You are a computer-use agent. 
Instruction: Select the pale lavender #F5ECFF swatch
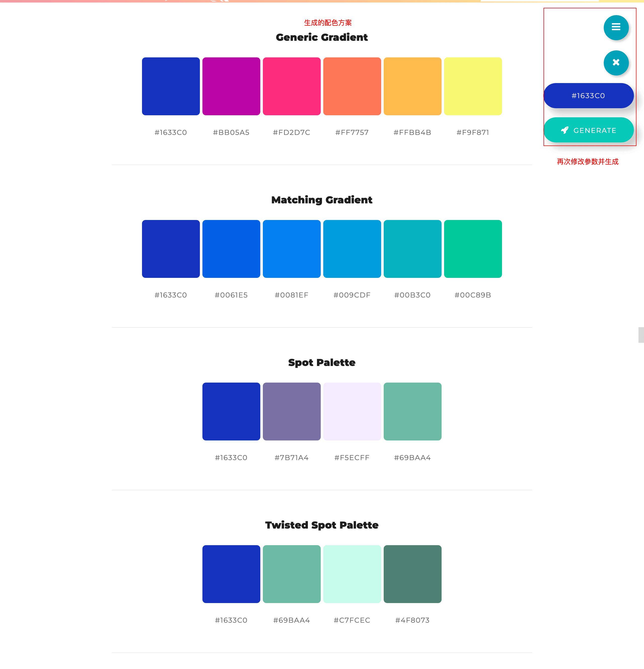click(x=352, y=411)
